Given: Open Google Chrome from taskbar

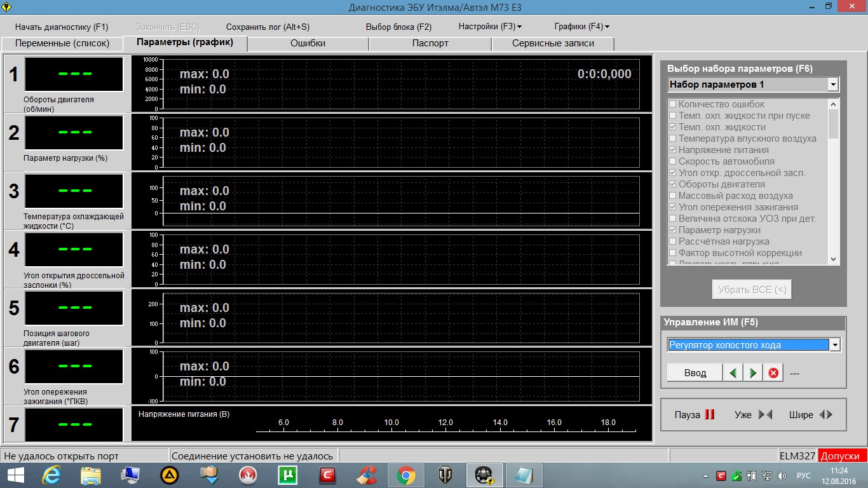Looking at the screenshot, I should [x=406, y=475].
